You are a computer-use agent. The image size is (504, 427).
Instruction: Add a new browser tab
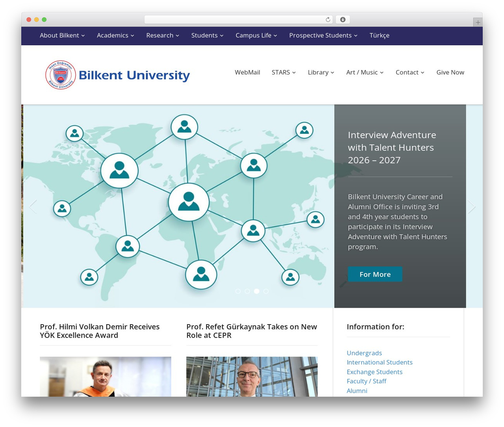point(478,22)
